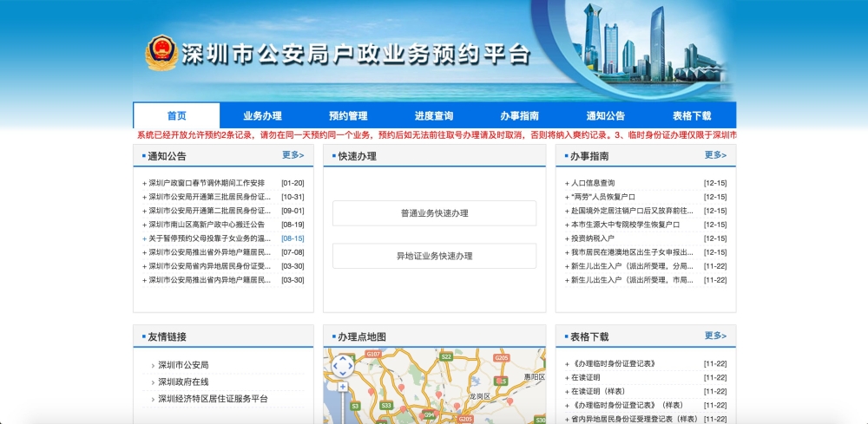Screen dimensions: 868x424
Task: Click the map zoom slider track below the plus button
Action: [x=343, y=408]
